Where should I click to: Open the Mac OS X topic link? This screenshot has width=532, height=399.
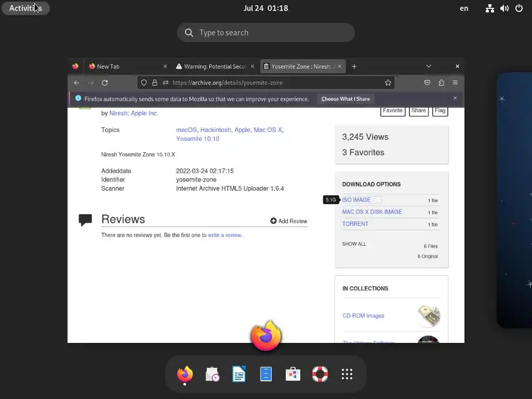point(268,130)
